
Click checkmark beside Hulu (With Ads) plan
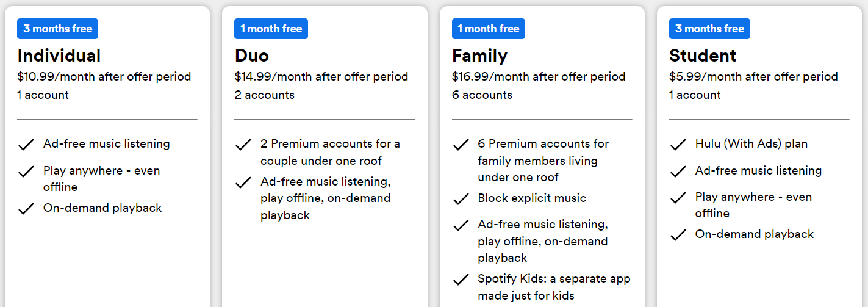click(678, 145)
